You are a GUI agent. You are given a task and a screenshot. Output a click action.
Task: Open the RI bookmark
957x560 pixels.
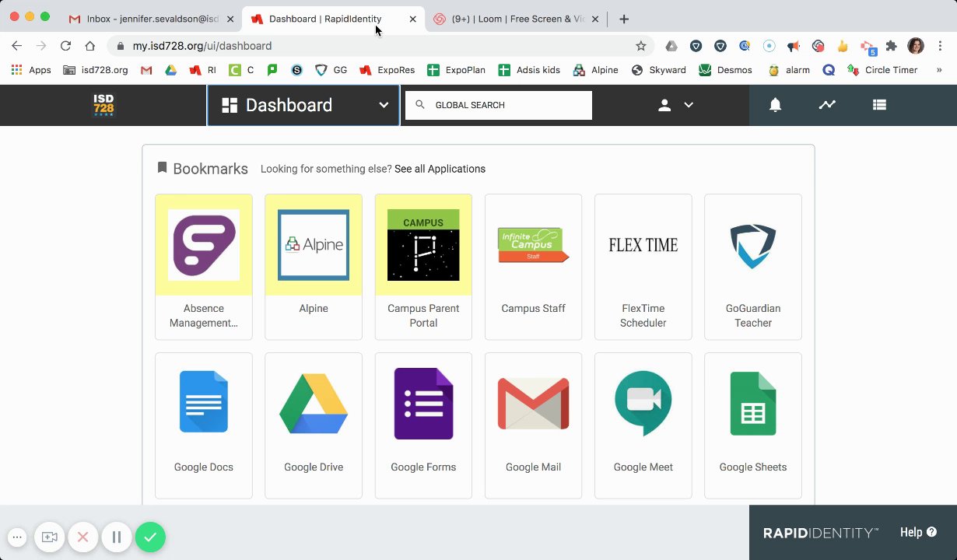click(x=203, y=70)
